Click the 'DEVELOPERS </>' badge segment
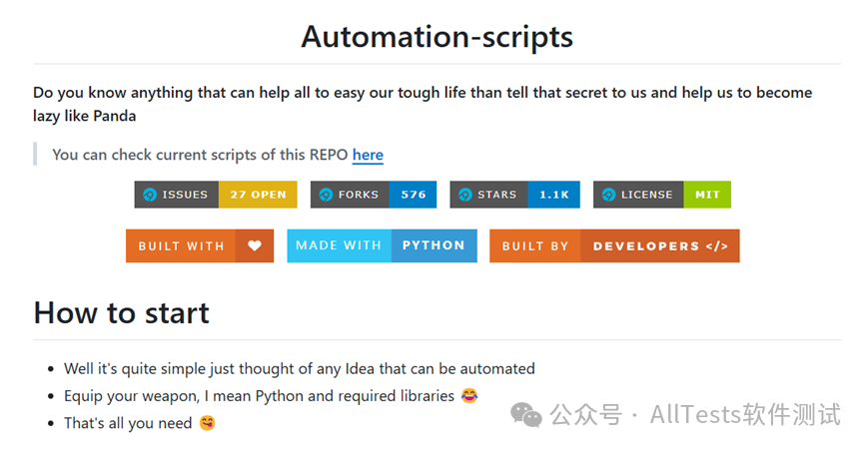 click(x=660, y=246)
